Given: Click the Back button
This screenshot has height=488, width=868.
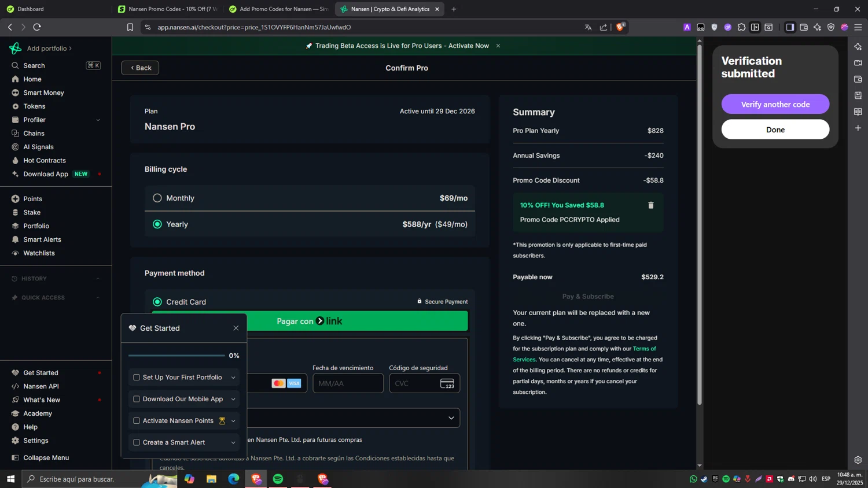Looking at the screenshot, I should 140,68.
